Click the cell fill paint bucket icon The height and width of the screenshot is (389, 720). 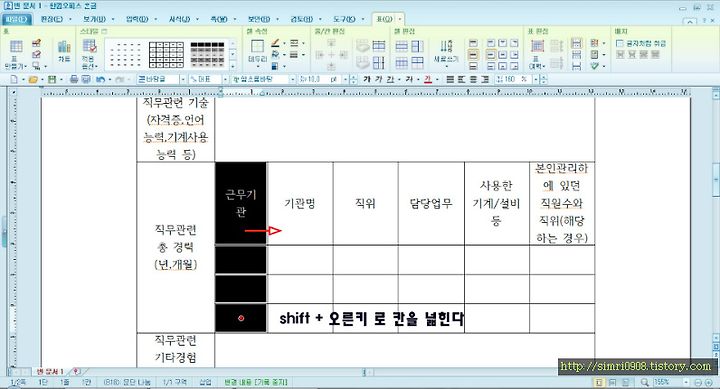[x=275, y=55]
